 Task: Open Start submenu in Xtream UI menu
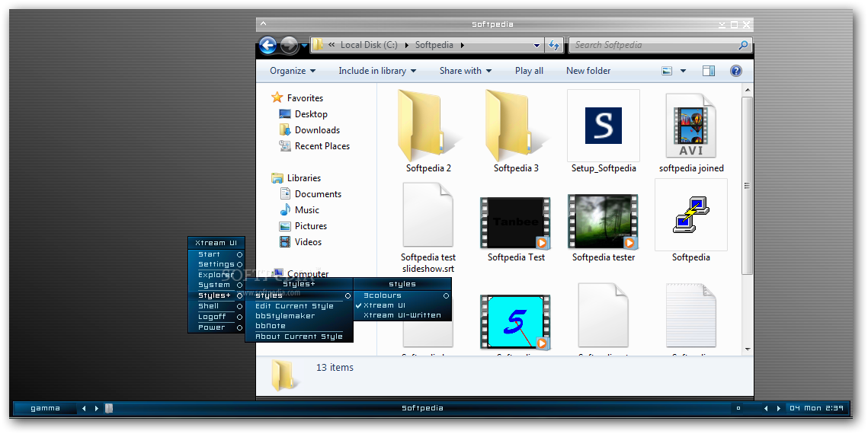pyautogui.click(x=216, y=254)
